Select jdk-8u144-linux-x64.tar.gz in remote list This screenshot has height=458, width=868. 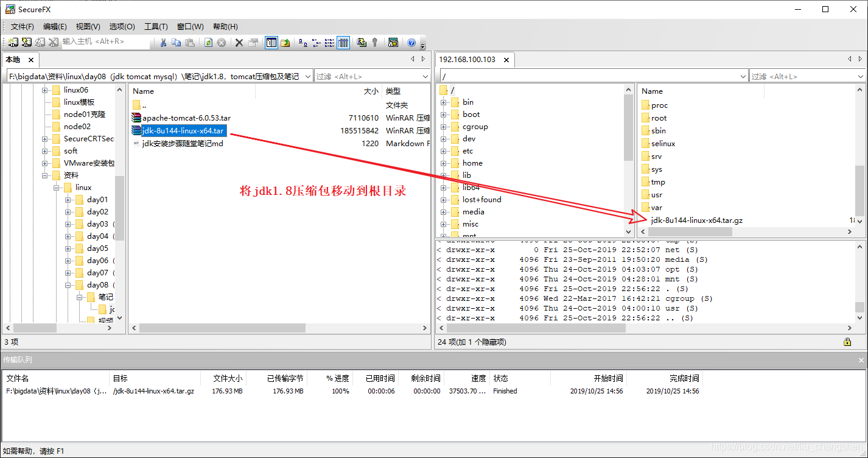coord(696,220)
